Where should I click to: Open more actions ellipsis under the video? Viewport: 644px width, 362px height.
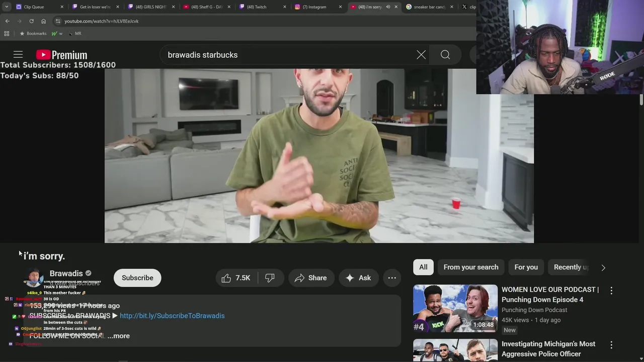point(392,278)
